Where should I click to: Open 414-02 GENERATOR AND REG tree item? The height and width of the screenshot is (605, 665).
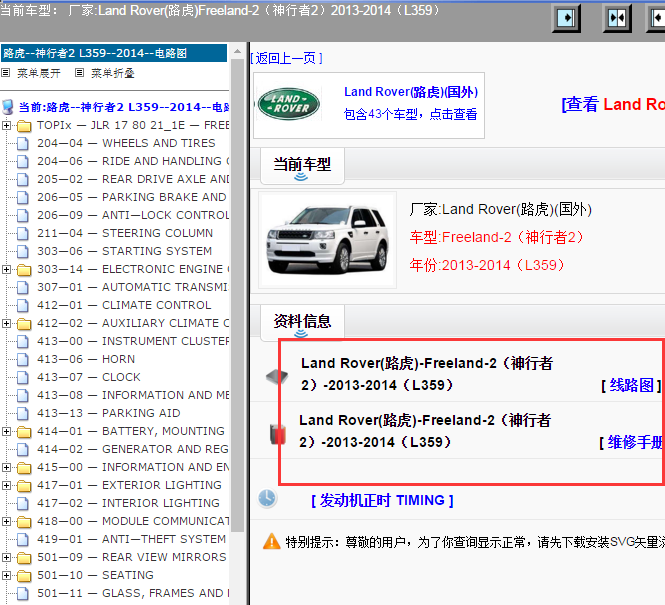(133, 449)
